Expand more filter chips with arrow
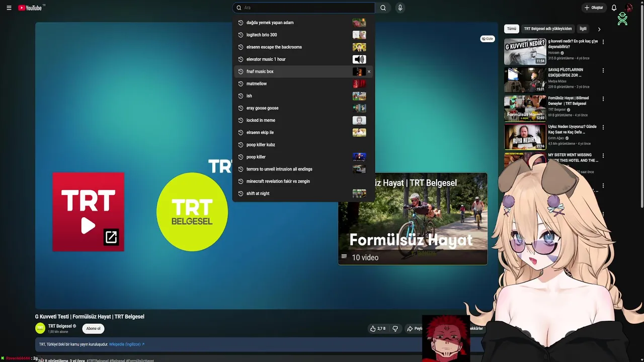The height and width of the screenshot is (362, 644). (599, 29)
